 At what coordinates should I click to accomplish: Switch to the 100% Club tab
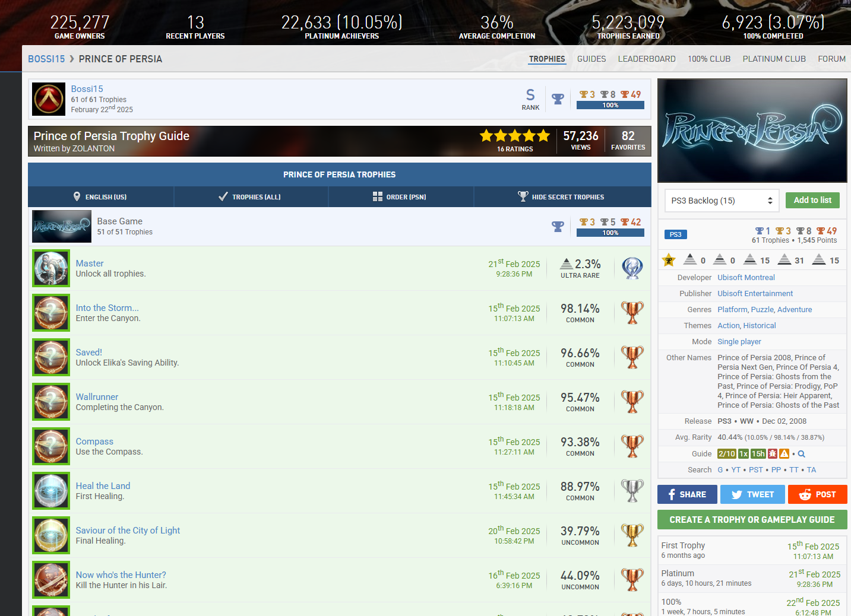pos(709,59)
